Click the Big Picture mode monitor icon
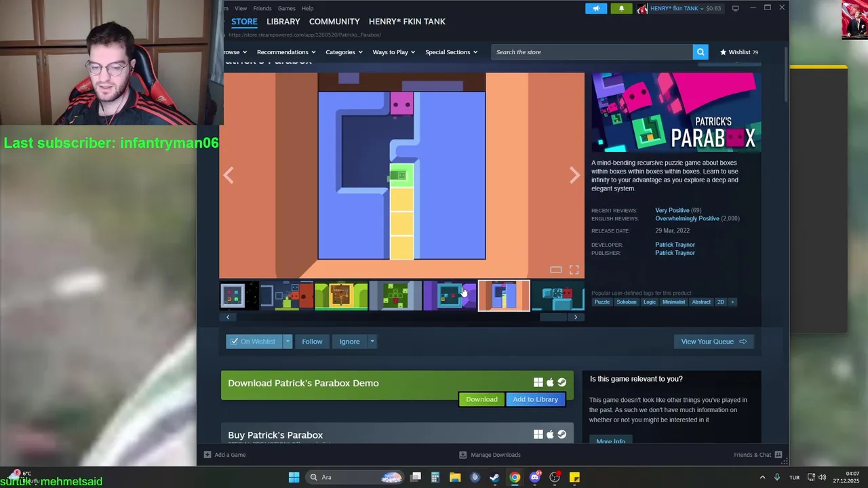 point(736,8)
